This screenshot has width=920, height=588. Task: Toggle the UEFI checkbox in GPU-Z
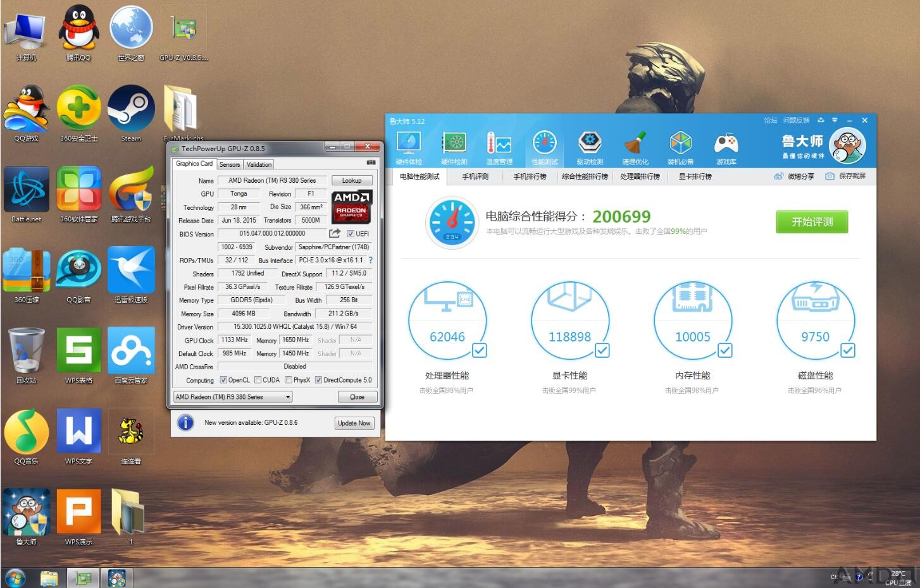coord(351,234)
